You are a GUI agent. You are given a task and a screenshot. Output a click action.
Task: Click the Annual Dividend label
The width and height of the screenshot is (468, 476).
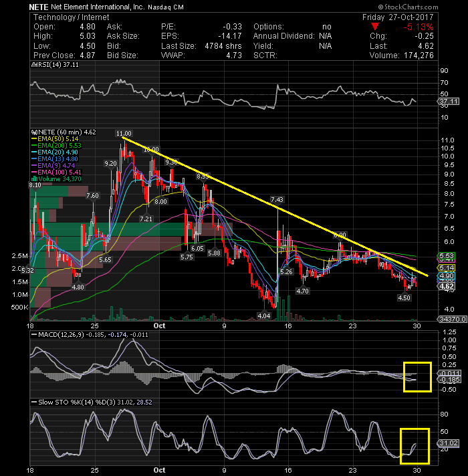click(x=283, y=36)
